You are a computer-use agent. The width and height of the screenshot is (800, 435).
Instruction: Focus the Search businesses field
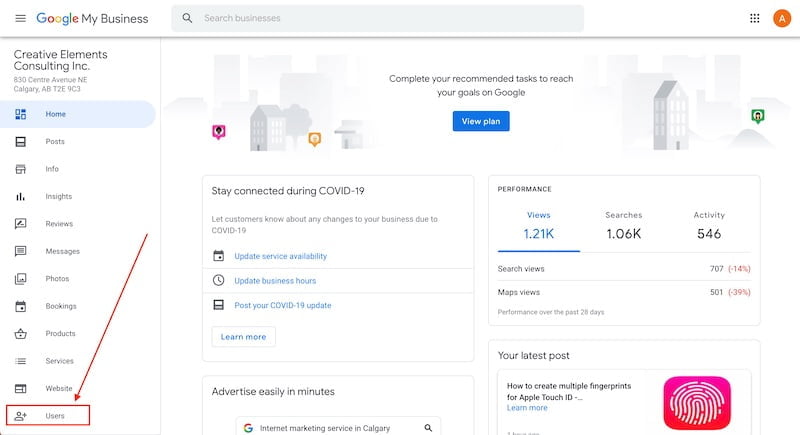[x=378, y=18]
